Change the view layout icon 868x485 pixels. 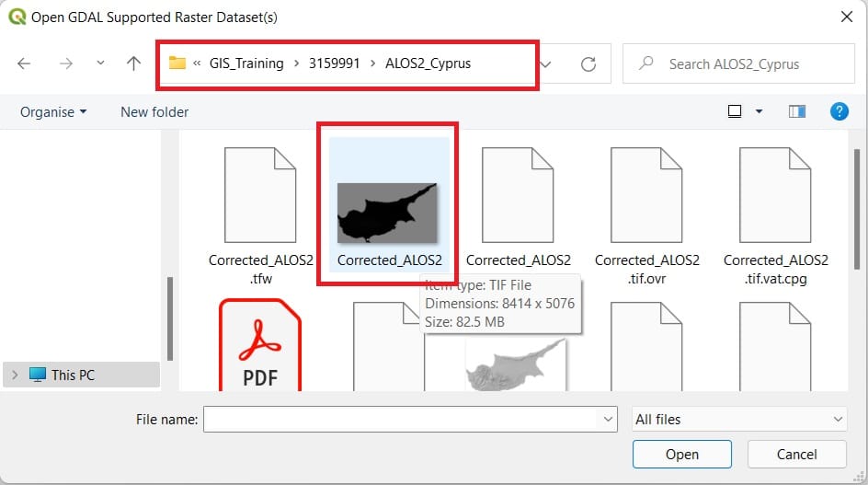point(735,111)
